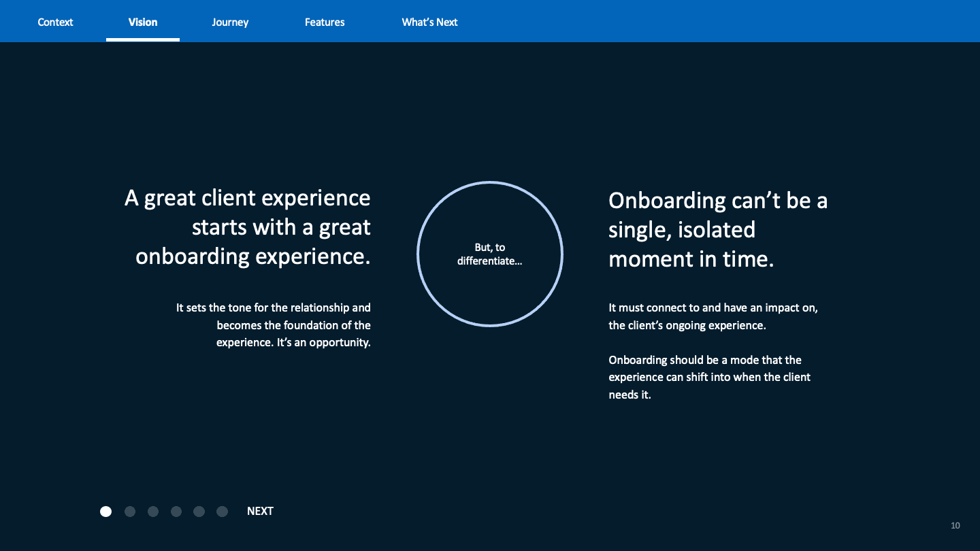Click the slide page number 10
This screenshot has width=980, height=551.
point(955,525)
